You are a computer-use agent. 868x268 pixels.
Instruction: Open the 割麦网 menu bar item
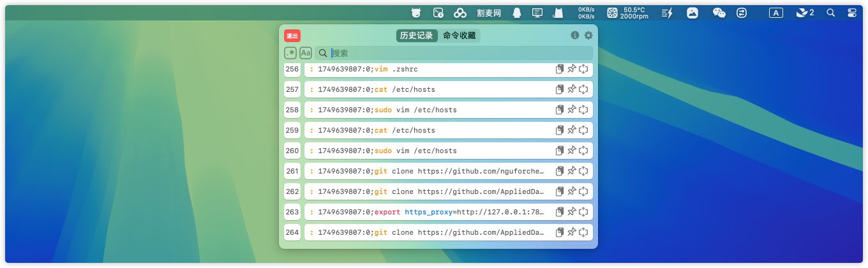pyautogui.click(x=489, y=13)
